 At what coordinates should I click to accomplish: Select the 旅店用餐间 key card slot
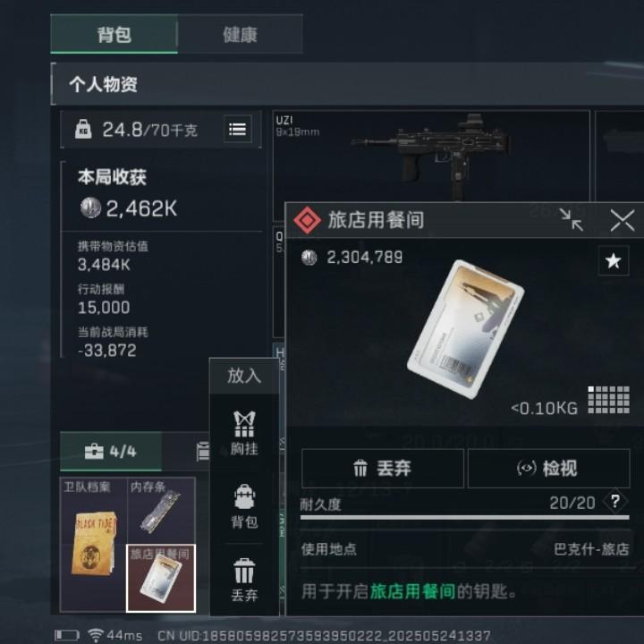pos(161,579)
